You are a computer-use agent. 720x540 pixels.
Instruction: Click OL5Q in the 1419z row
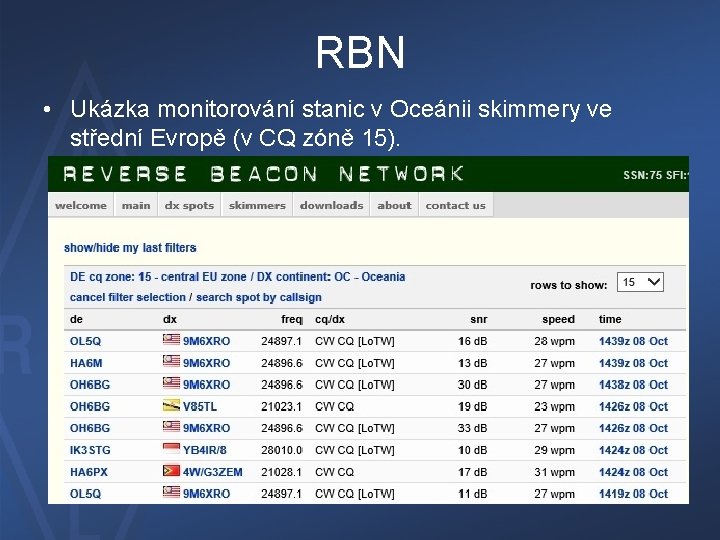[x=85, y=494]
